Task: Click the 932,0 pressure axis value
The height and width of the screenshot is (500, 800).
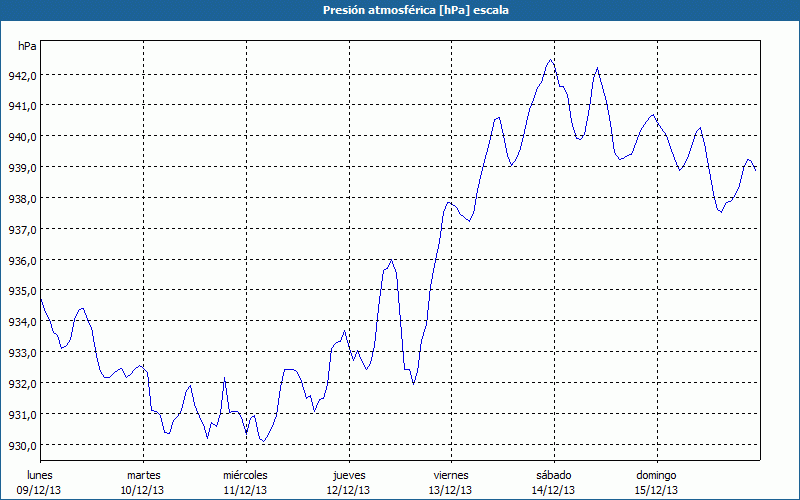Action: (22, 384)
